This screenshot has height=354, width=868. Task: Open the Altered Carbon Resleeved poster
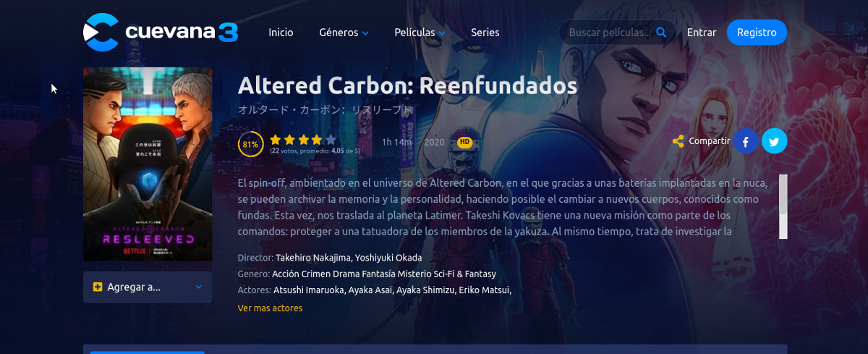tap(148, 164)
